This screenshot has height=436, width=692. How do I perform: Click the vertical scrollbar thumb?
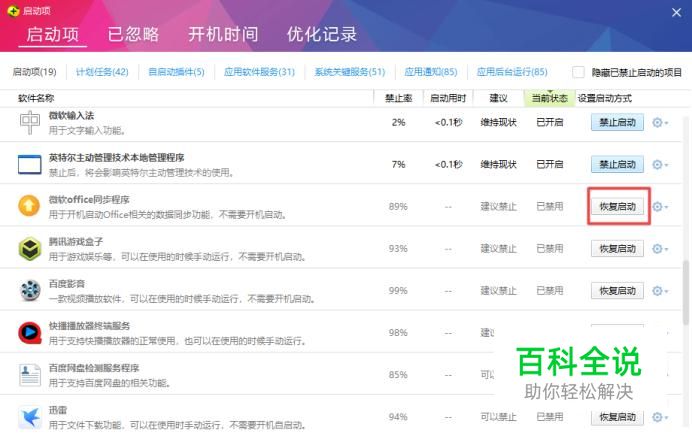pos(685,292)
